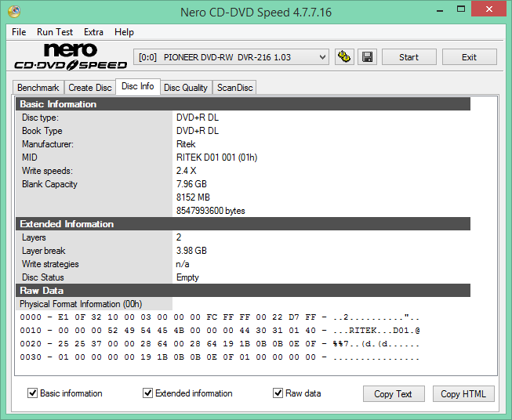Viewport: 512px width, 420px height.
Task: Click the MID value RITEK D01 001 (01h)
Action: (x=217, y=157)
